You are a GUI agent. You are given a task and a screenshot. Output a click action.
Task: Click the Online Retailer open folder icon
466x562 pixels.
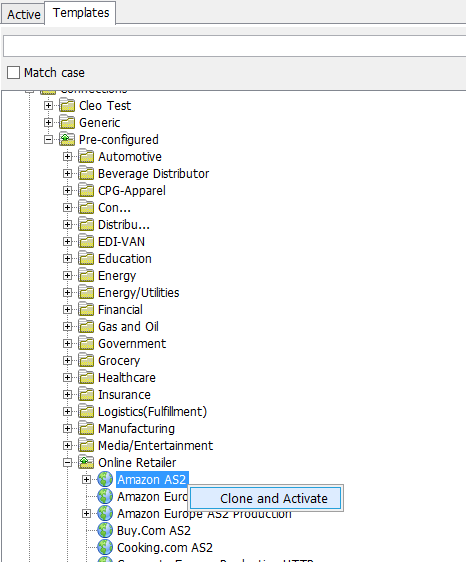click(86, 463)
